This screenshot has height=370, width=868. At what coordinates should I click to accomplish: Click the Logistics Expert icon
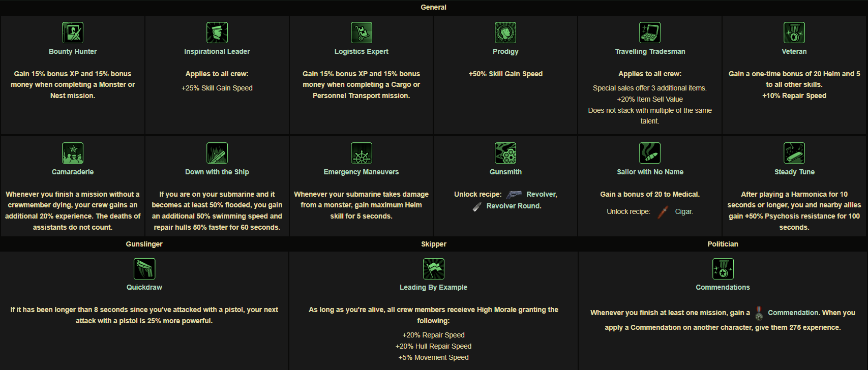click(x=362, y=33)
